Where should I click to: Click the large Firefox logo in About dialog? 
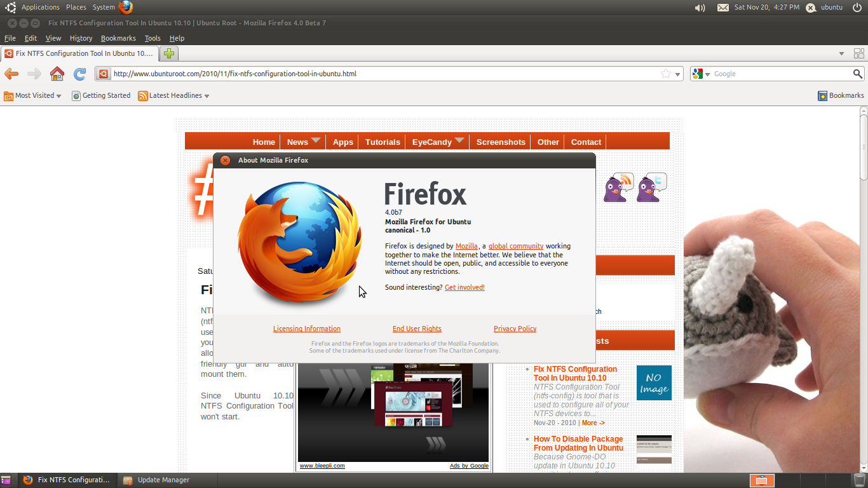coord(300,241)
